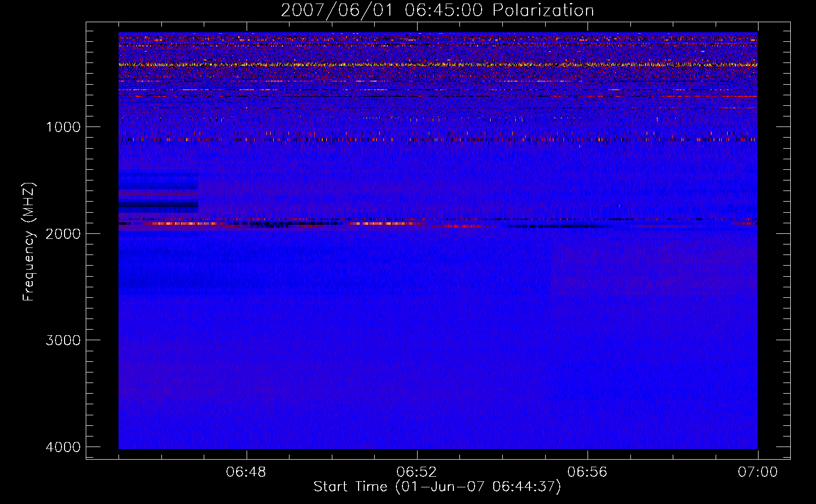This screenshot has height=504, width=816.
Task: Click the bright yellow interference band near the top
Action: [x=438, y=65]
